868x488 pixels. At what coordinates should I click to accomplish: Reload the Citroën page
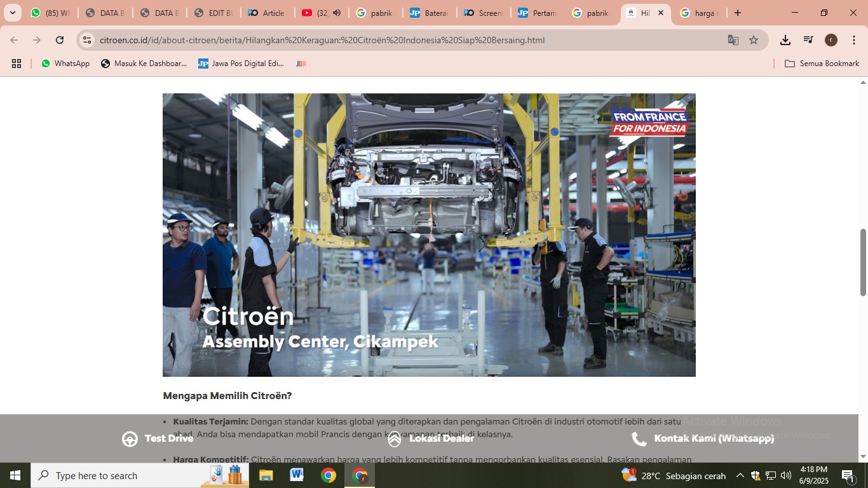coord(60,40)
